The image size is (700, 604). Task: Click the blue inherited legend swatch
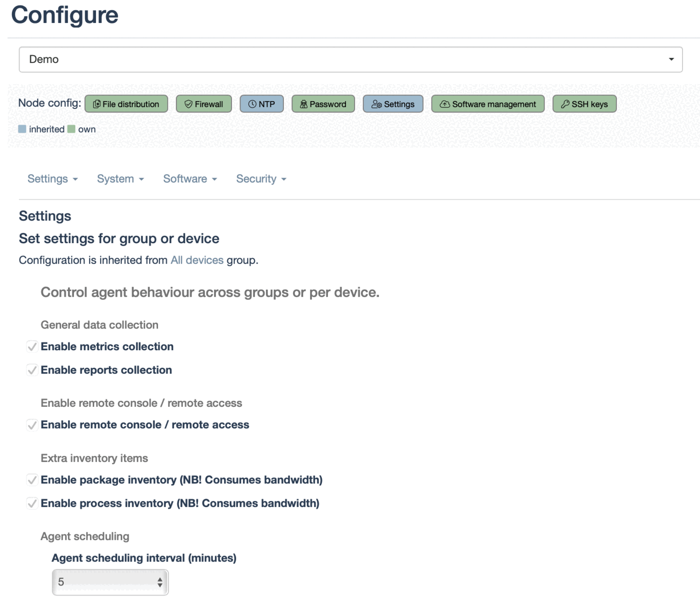pos(22,129)
